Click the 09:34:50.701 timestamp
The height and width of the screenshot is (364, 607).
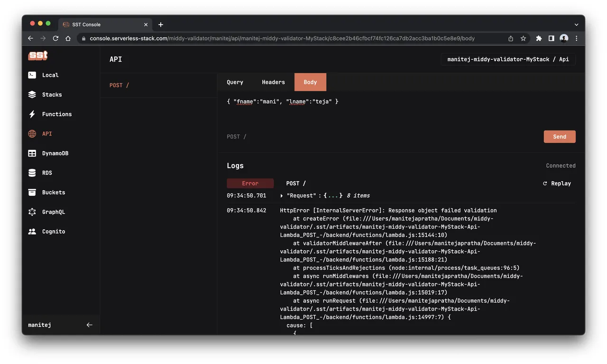[x=247, y=196]
